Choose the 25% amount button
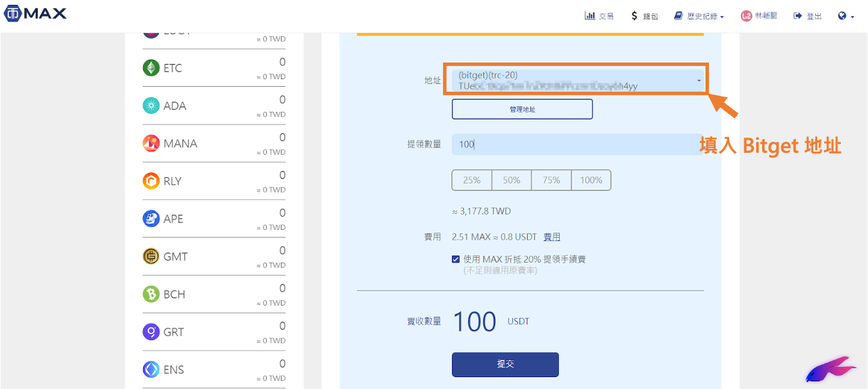The image size is (868, 389). click(x=472, y=180)
